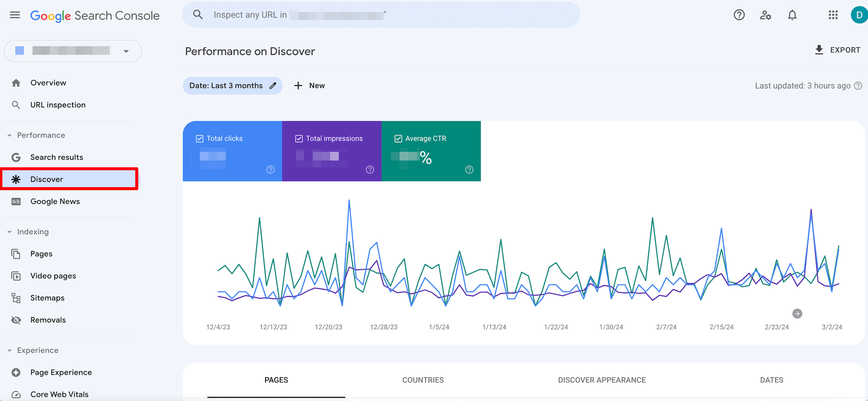Open Core Web Vitals report

[59, 394]
